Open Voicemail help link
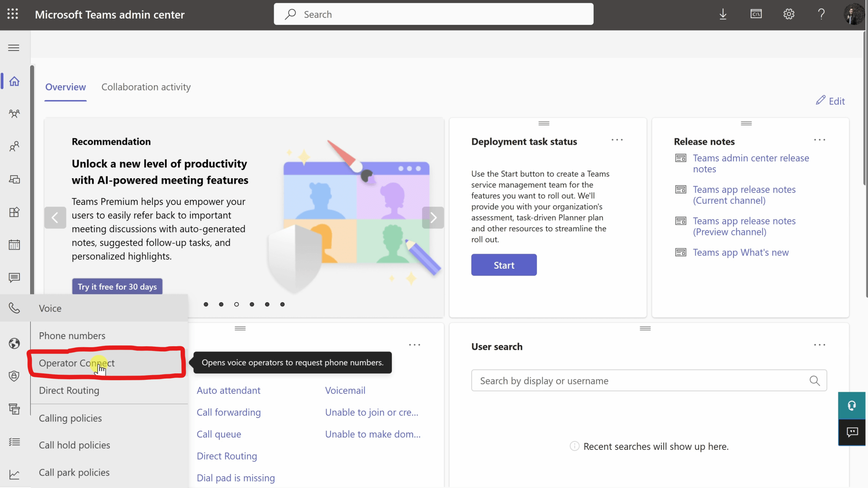 pyautogui.click(x=345, y=390)
